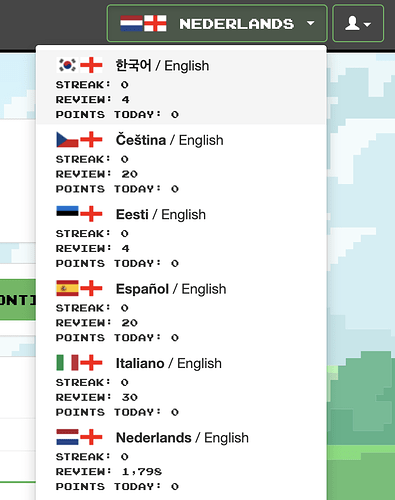
Task: Click the Dutch flag in dropdown list
Action: click(67, 437)
